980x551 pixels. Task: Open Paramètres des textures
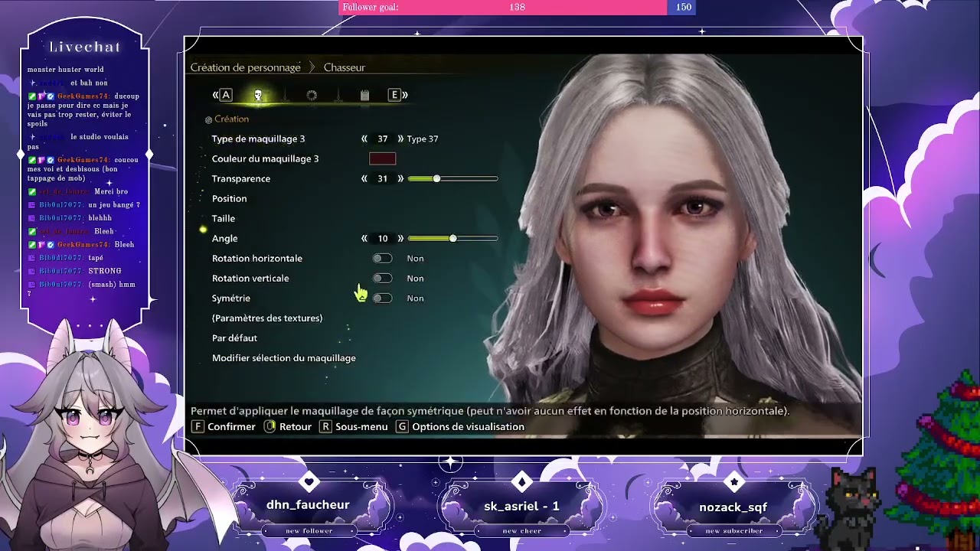tap(267, 318)
